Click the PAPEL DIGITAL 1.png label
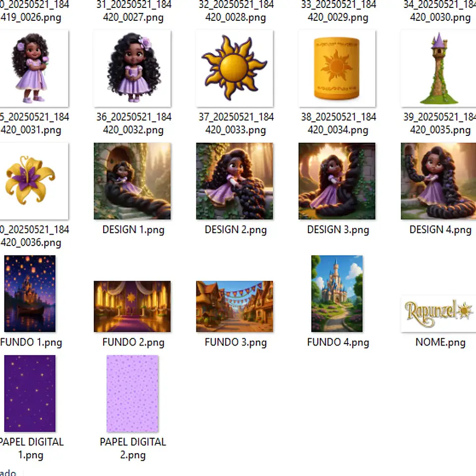This screenshot has height=476, width=476. tap(32, 449)
